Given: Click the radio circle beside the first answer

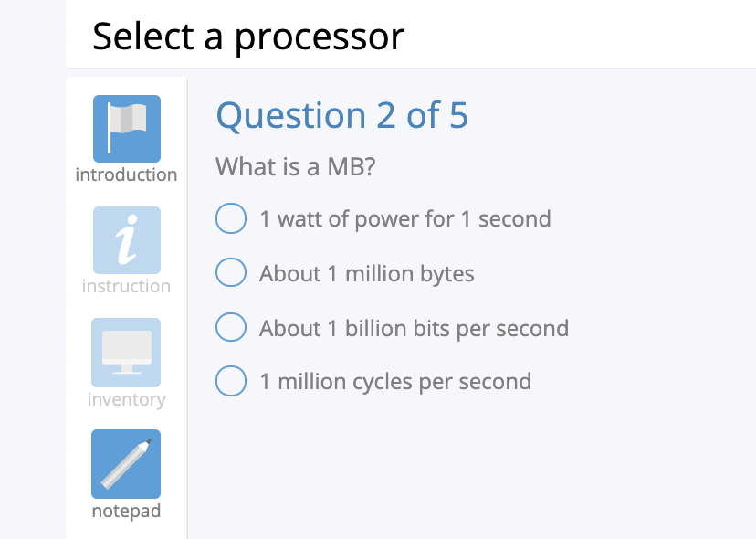Looking at the screenshot, I should click(x=231, y=218).
